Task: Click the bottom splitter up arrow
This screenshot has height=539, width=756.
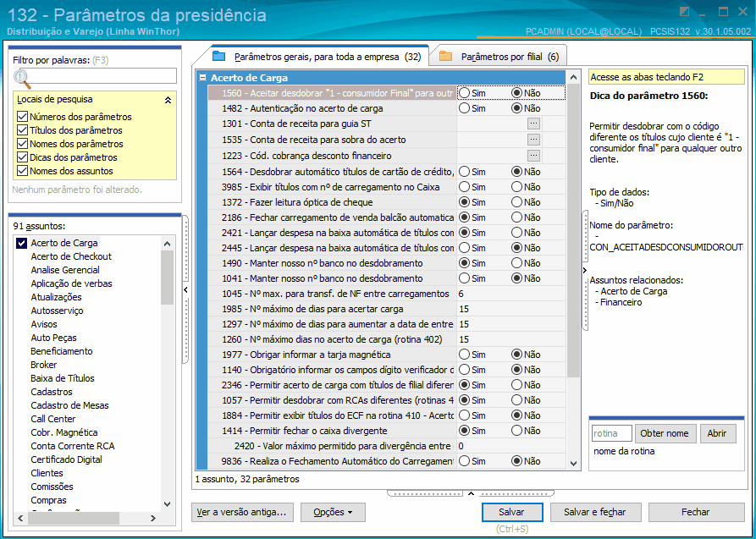Action: 471,493
